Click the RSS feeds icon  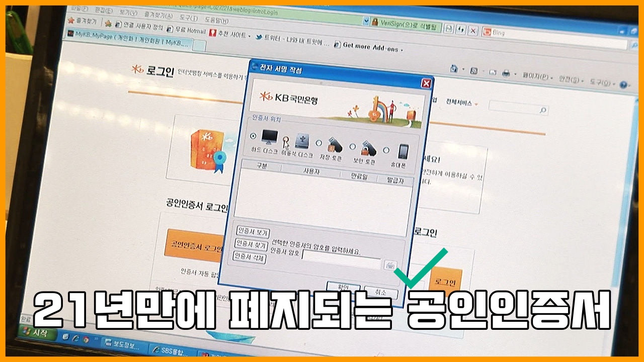pyautogui.click(x=473, y=70)
